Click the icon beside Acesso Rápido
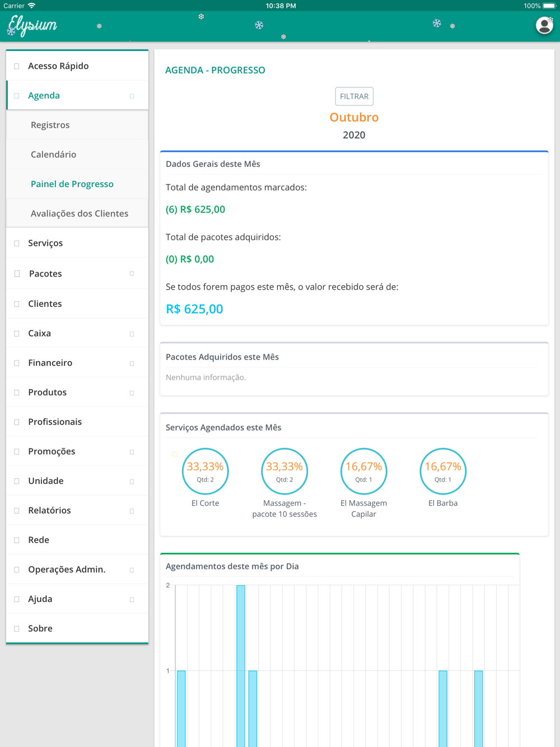Screen dimensions: 560x747 [x=17, y=66]
